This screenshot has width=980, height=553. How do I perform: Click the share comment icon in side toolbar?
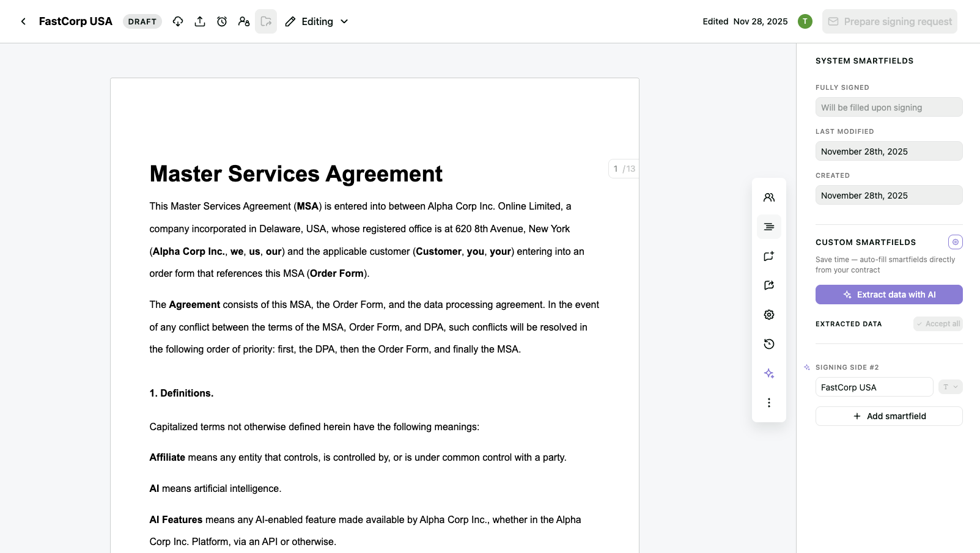click(769, 285)
